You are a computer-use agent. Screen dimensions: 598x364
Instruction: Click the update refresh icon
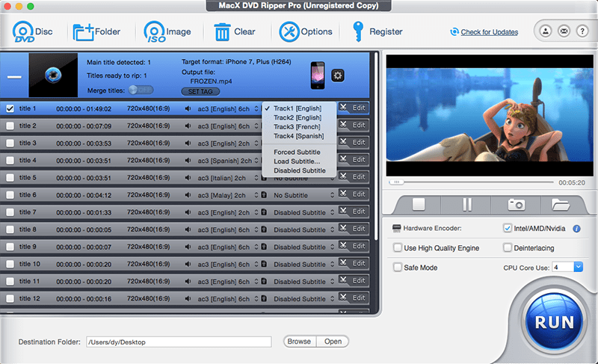click(x=454, y=32)
